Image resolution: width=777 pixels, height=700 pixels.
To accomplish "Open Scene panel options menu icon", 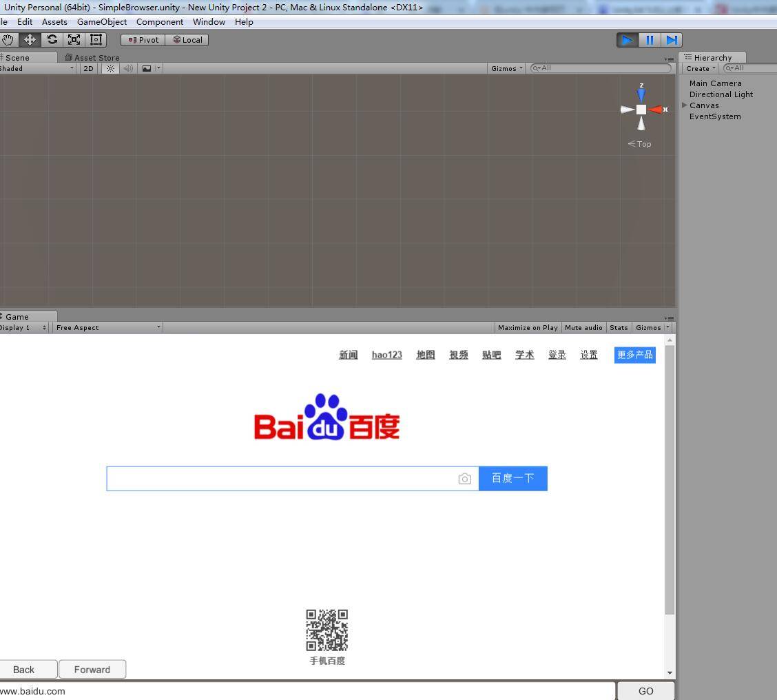I will pos(669,59).
